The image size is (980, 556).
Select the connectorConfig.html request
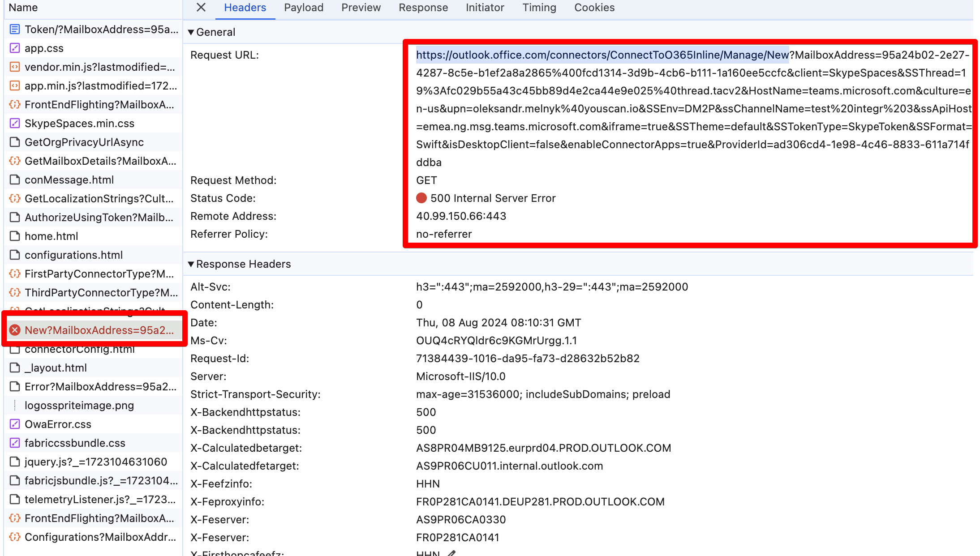[x=93, y=349]
